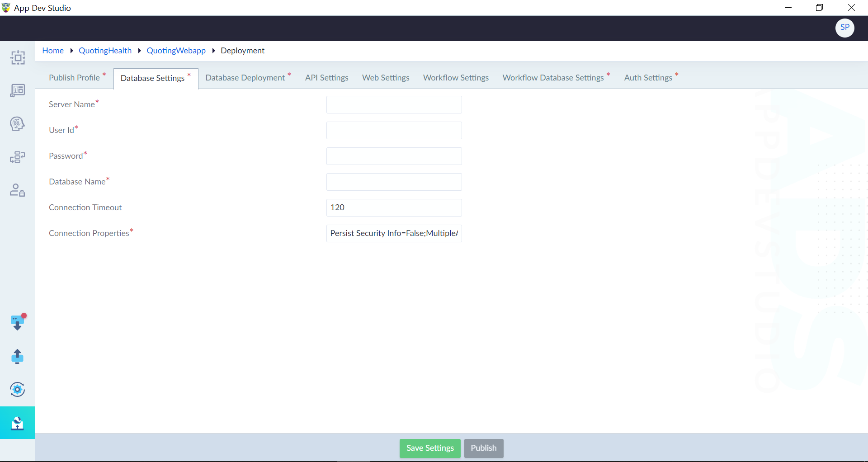Click the App Dev Studio title bar logo
This screenshot has height=462, width=868.
6,8
